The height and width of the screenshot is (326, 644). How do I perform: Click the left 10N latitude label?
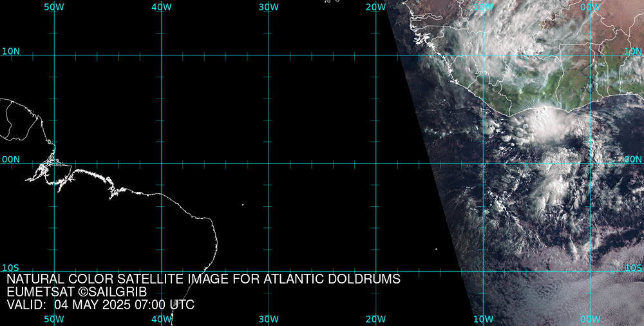[11, 52]
